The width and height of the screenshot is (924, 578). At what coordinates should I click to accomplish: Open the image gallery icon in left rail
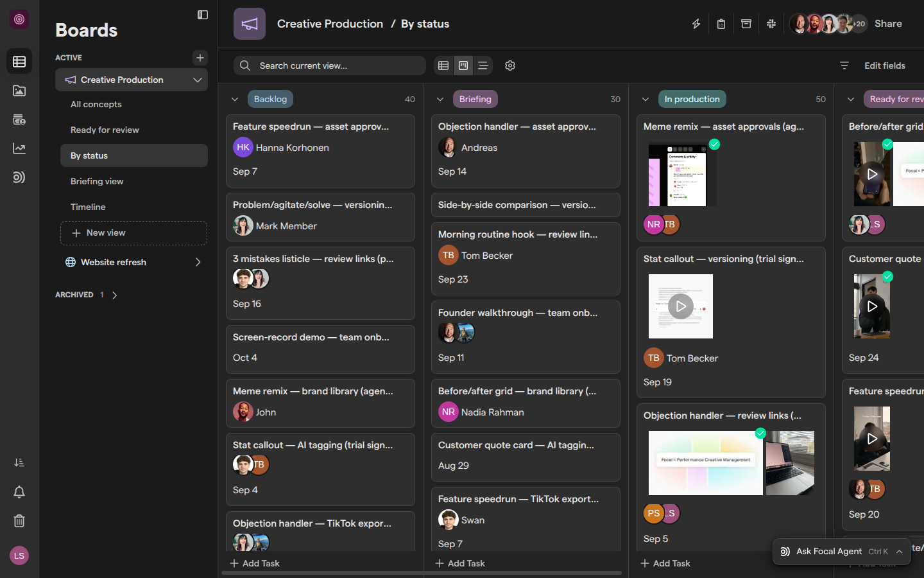click(19, 91)
